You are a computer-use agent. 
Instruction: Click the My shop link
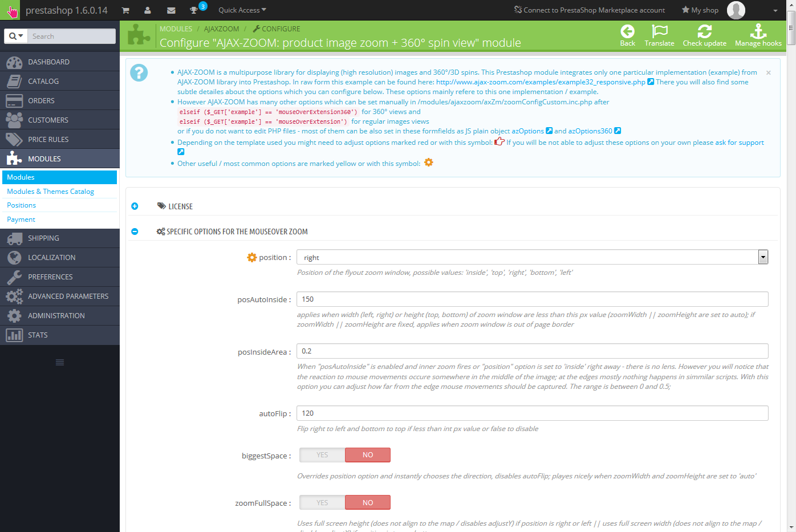coord(700,10)
